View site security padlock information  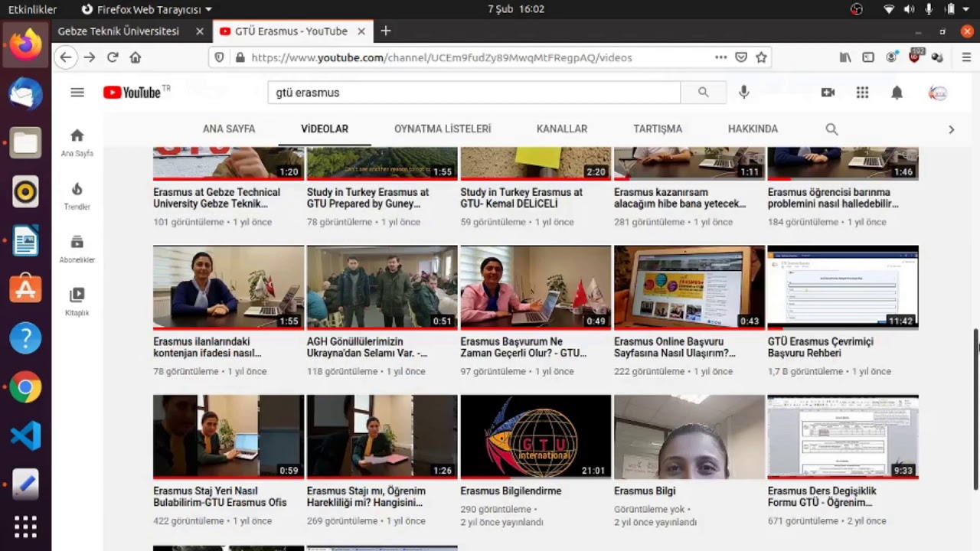[240, 57]
